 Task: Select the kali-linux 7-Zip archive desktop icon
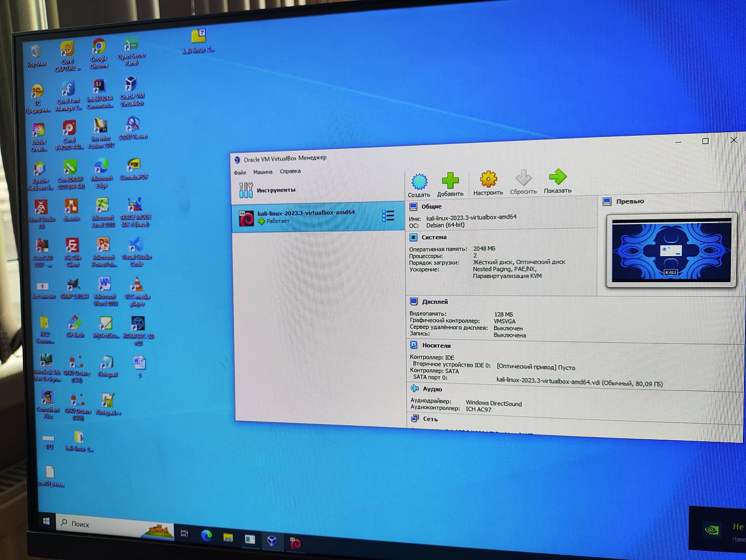[x=198, y=41]
